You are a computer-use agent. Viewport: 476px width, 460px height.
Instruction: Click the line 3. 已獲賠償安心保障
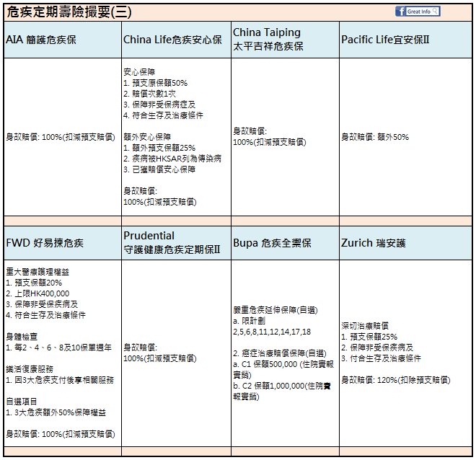pos(159,169)
